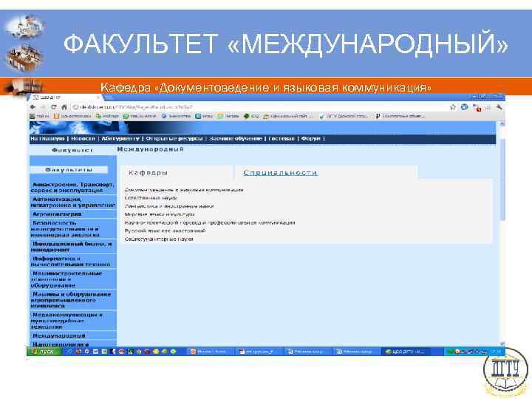The height and width of the screenshot is (399, 532).
Task: Open the Открытые ресурсы menu item
Action: click(174, 138)
